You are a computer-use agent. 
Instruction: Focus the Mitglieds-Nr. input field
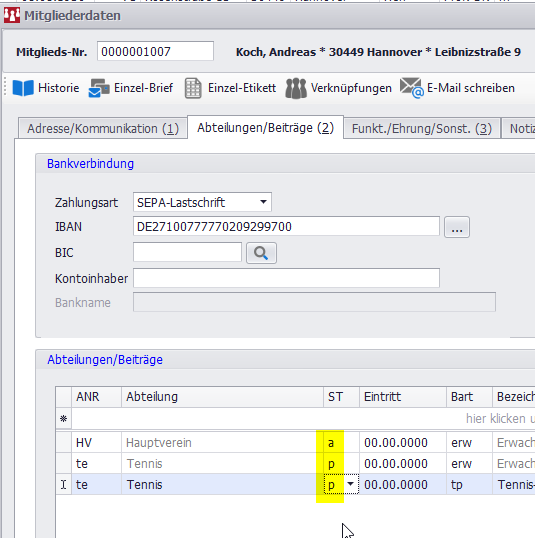pos(155,51)
